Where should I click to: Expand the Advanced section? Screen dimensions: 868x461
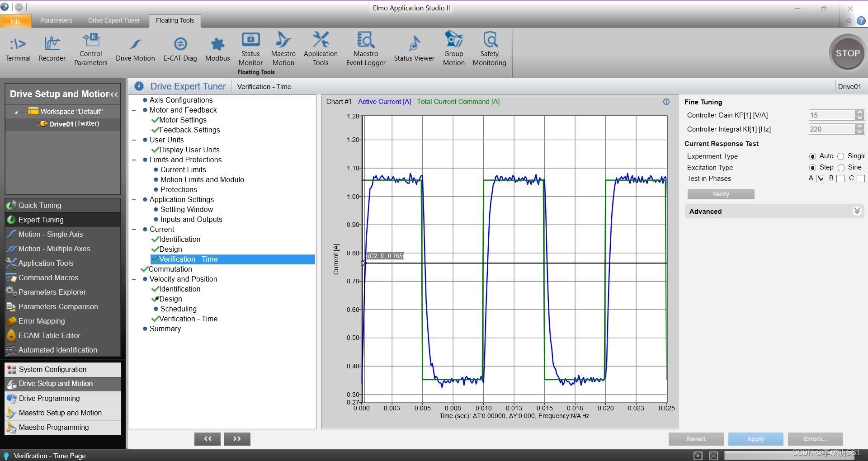pos(857,211)
